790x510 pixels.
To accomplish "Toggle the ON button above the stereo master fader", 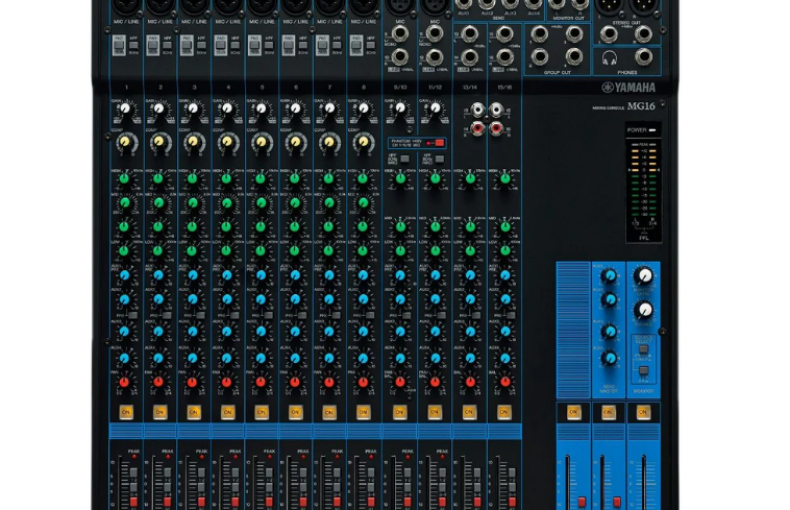I will (643, 412).
